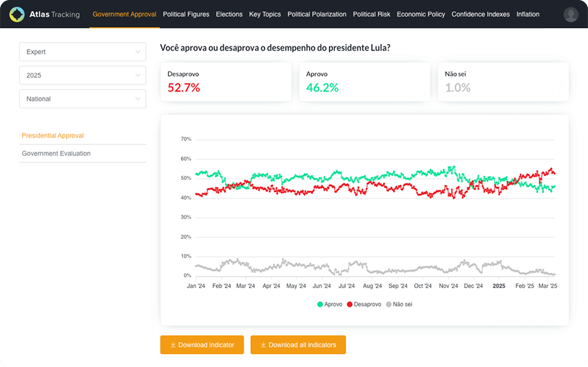Select the Inflation menu item
Image resolution: width=588 pixels, height=367 pixels.
527,14
